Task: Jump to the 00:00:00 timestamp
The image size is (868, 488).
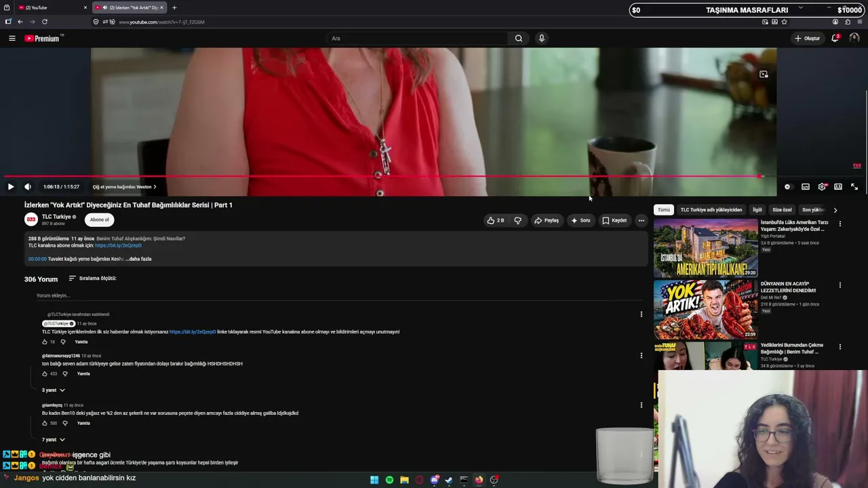Action: coord(37,259)
